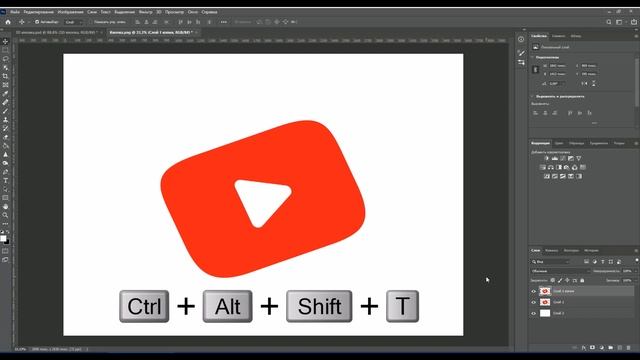Image resolution: width=640 pixels, height=360 pixels.
Task: Delete layer using trash icon
Action: click(629, 348)
